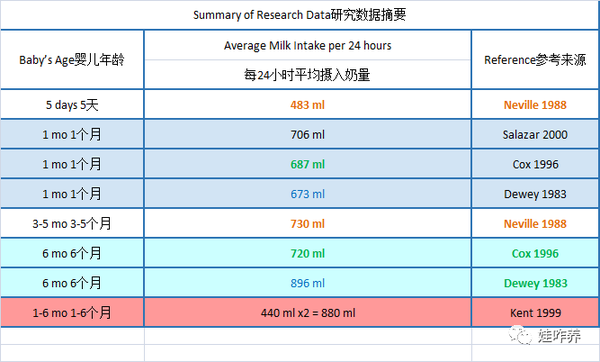This screenshot has height=362, width=600.
Task: Select the age cell beside '706 ml'
Action: pos(72,134)
